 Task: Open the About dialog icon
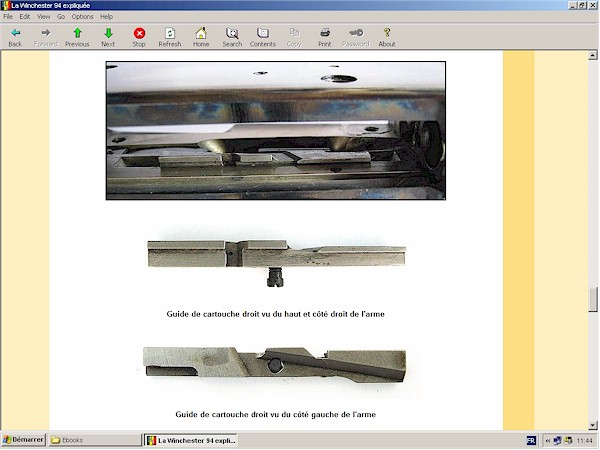[x=387, y=33]
